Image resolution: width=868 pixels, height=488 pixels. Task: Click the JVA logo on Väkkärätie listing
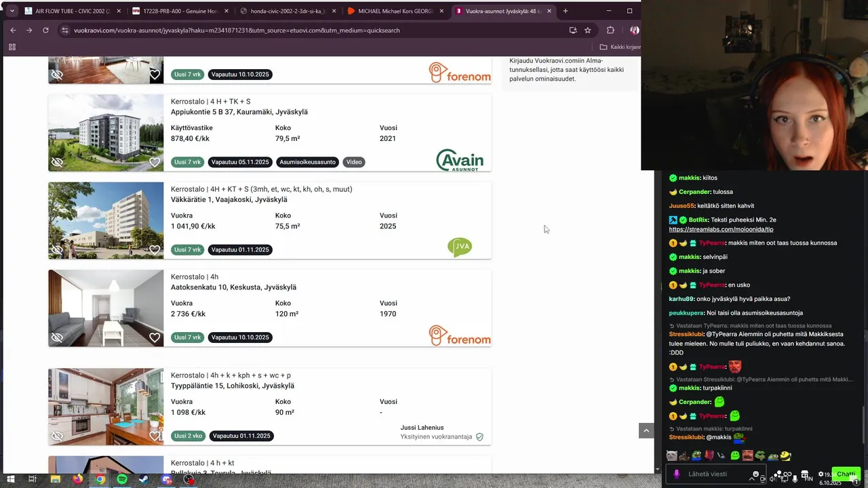coord(460,247)
